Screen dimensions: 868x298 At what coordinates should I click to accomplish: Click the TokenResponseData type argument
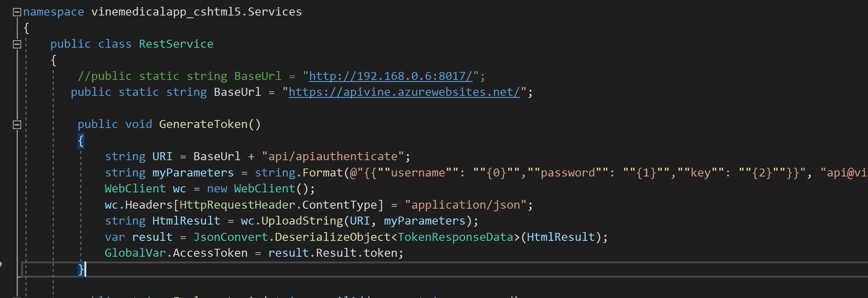[x=456, y=237]
